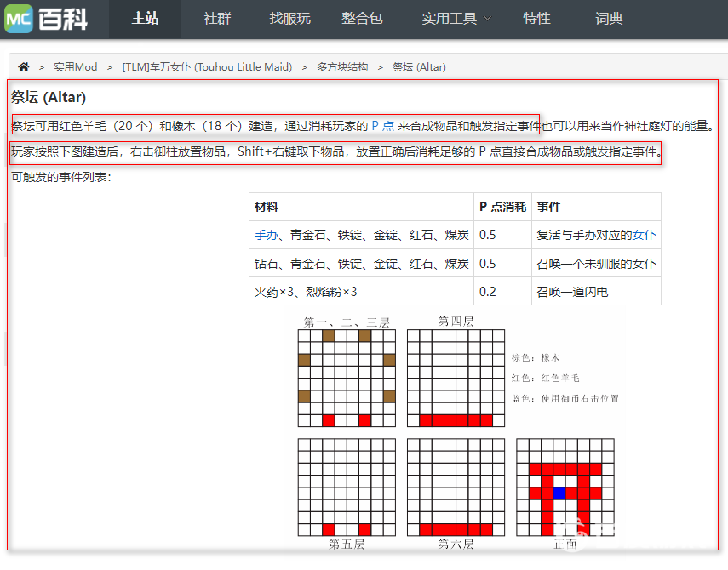Follow the 实用Mod breadcrumb link
This screenshot has height=570, width=728.
click(75, 67)
